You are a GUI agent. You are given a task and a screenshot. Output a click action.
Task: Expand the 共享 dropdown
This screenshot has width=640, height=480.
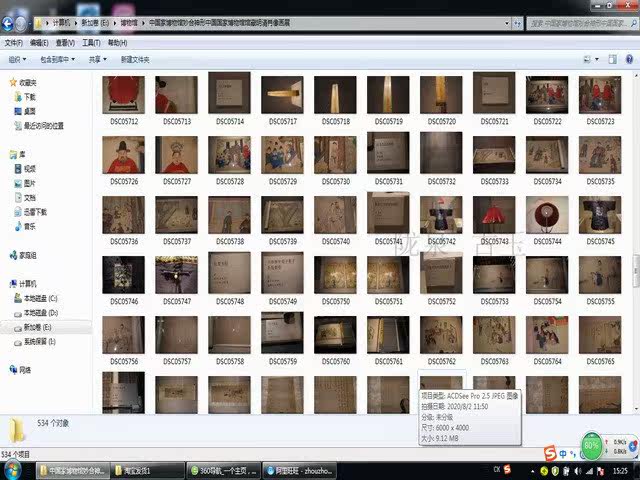(98, 60)
